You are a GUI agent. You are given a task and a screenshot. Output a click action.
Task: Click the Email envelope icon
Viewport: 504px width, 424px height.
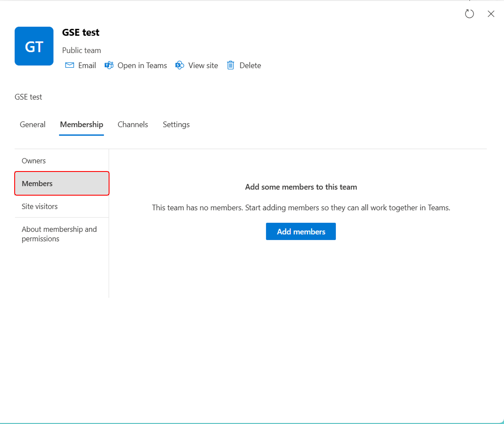[x=69, y=65]
